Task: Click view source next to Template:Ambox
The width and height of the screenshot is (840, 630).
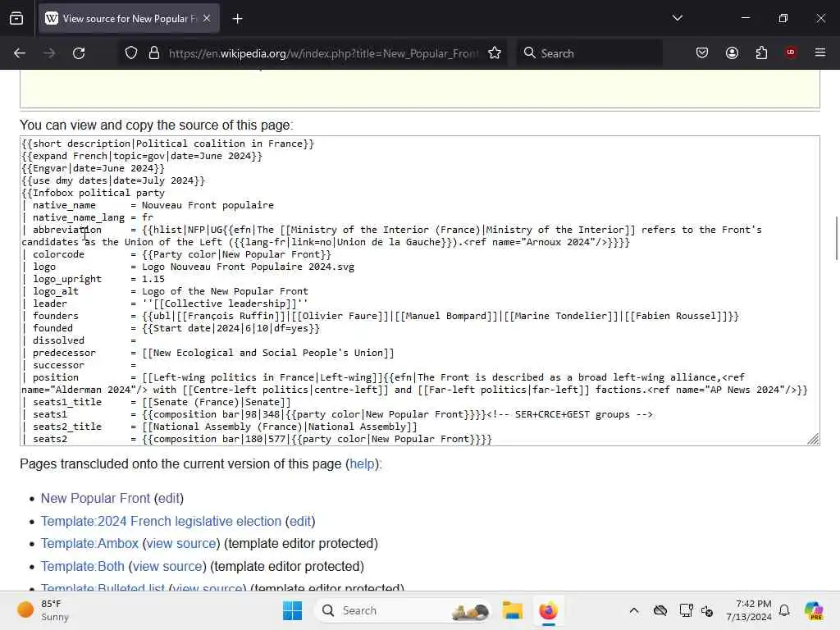Action: (x=181, y=543)
